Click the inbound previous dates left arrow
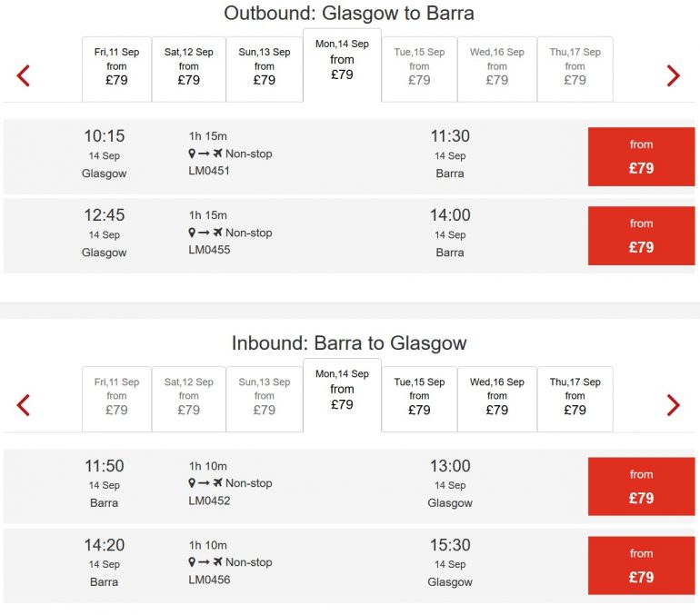This screenshot has width=700, height=615. (x=24, y=405)
